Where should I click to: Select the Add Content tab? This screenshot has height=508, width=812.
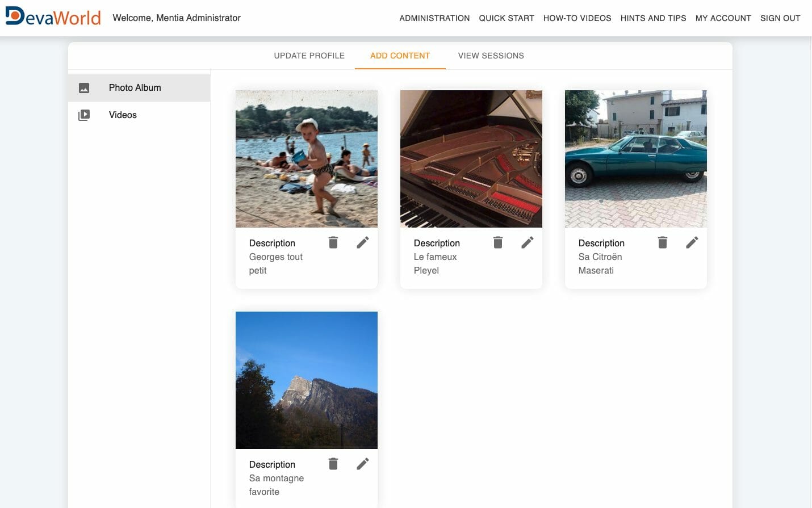click(400, 56)
